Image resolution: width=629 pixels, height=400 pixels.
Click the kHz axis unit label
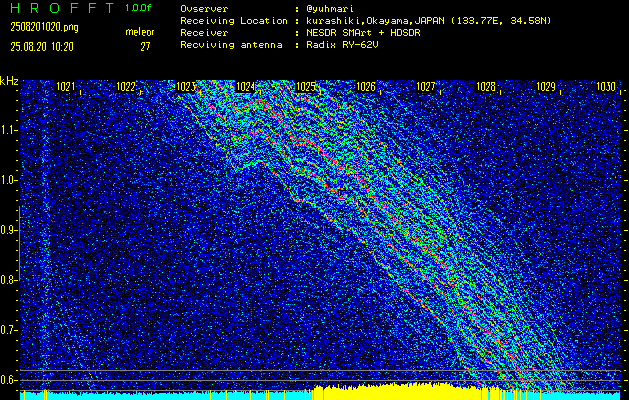pos(9,81)
